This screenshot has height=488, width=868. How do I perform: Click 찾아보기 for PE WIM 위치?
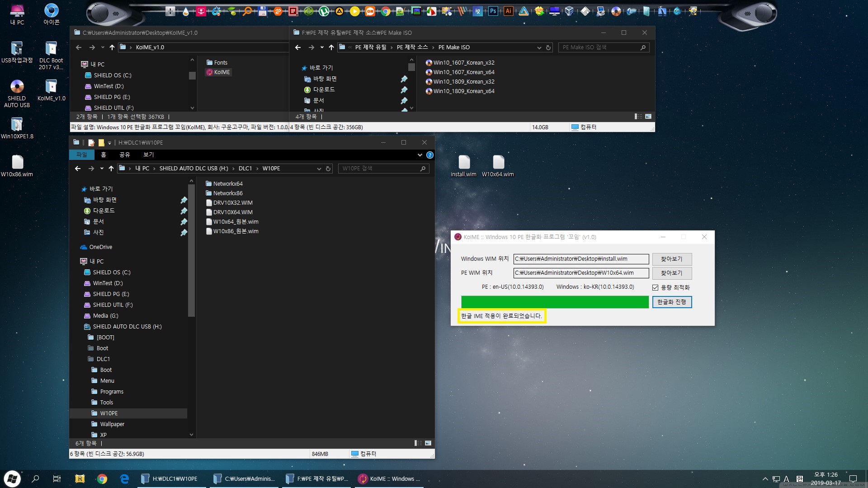click(672, 273)
